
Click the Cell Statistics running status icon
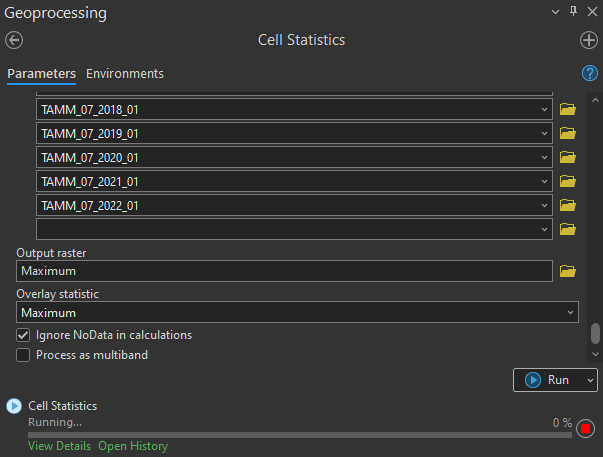pyautogui.click(x=14, y=406)
